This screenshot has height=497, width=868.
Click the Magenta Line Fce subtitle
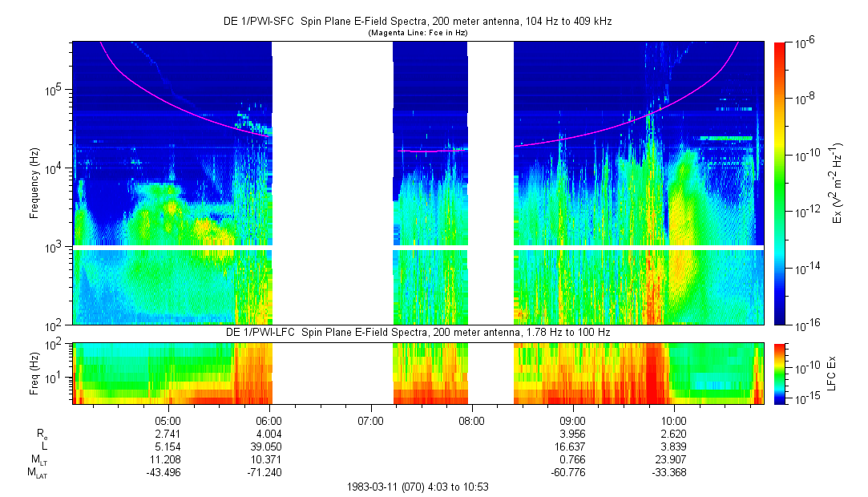tap(417, 34)
